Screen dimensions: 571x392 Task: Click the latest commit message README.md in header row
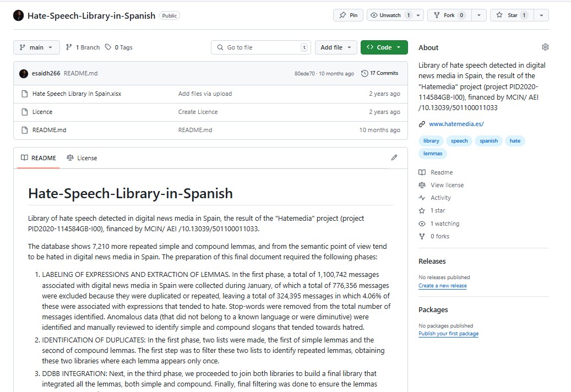[x=81, y=74]
